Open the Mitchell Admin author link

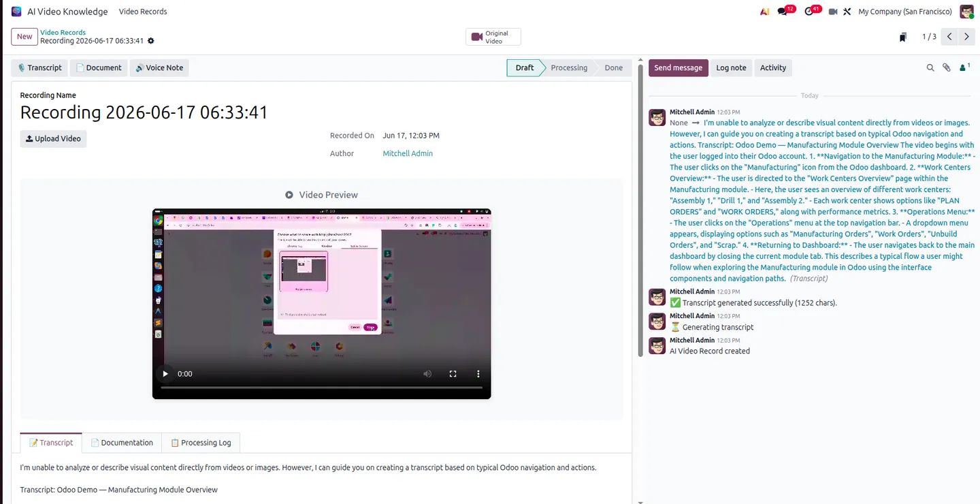[x=408, y=153]
